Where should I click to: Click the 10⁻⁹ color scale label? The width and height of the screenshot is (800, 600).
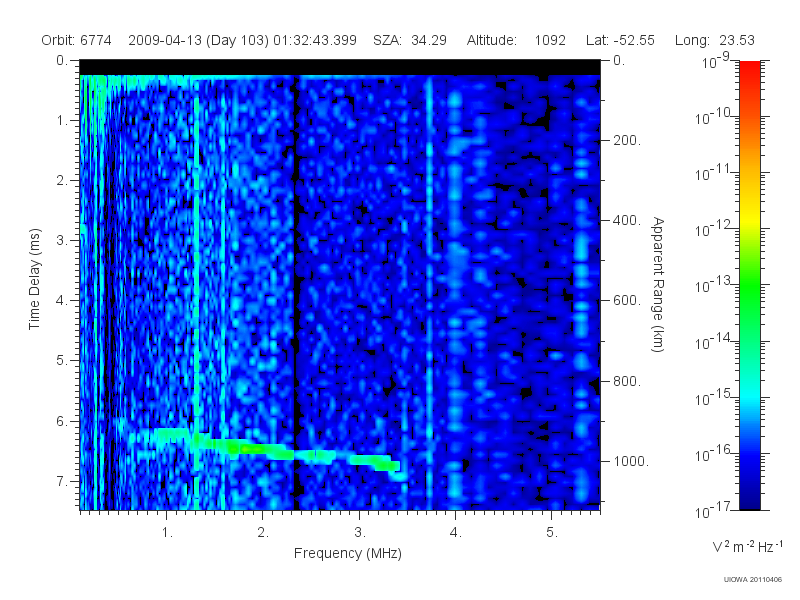coord(715,61)
